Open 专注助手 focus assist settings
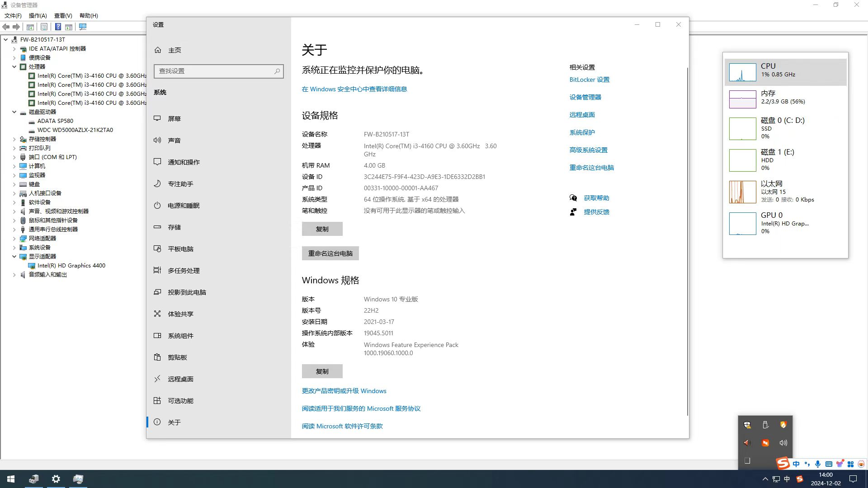This screenshot has width=868, height=488. pos(219,184)
